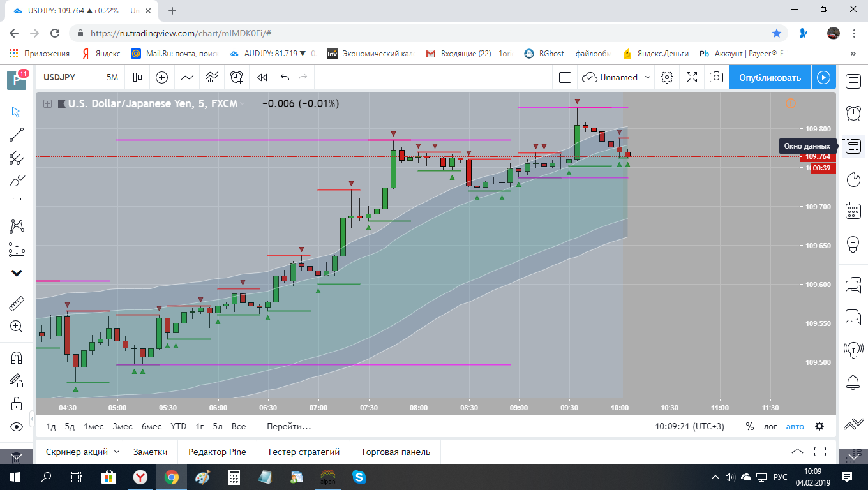Expand more drawing tools chevron in the left toolbar
Viewport: 868px width, 490px height.
[17, 273]
